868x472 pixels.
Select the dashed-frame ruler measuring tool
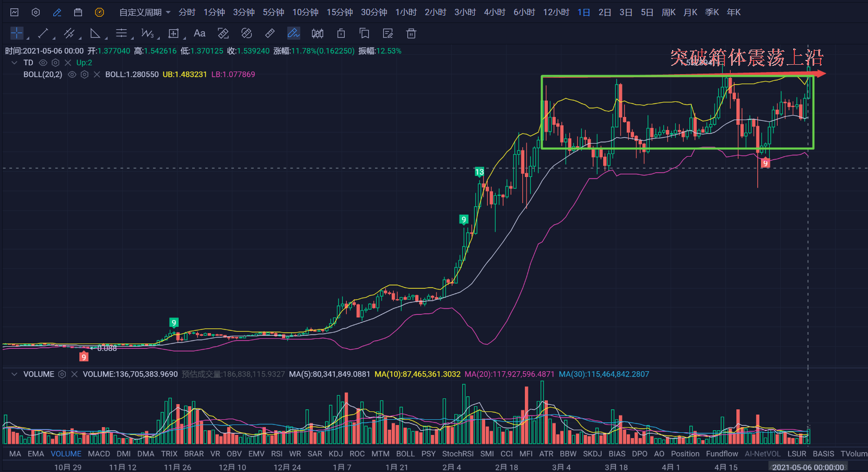click(x=223, y=33)
